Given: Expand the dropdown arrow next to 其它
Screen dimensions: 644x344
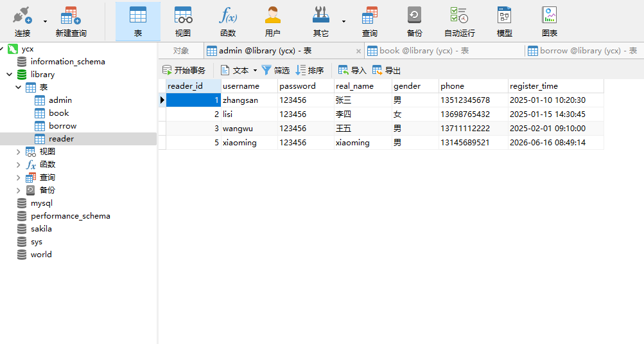Looking at the screenshot, I should pos(344,21).
